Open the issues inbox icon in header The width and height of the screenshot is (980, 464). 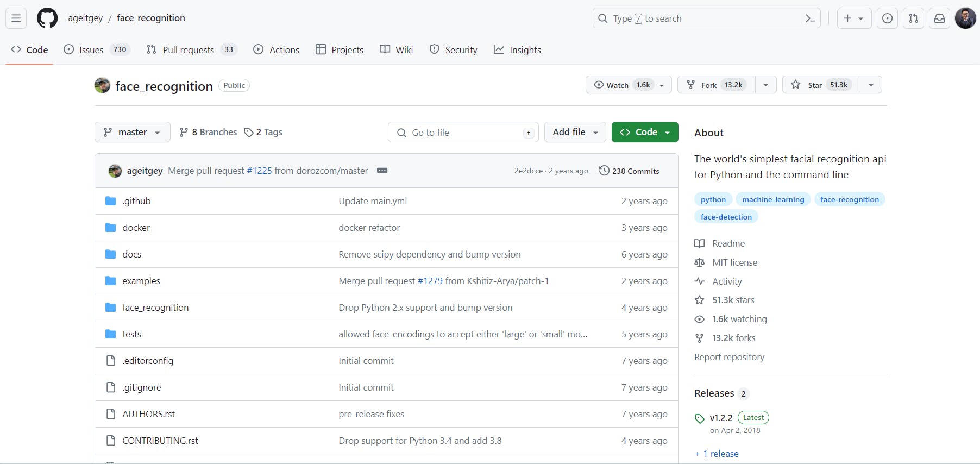tap(887, 18)
